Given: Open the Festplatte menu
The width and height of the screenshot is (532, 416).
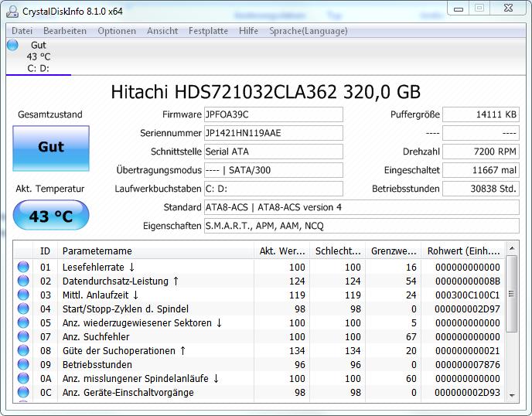Looking at the screenshot, I should tap(208, 31).
